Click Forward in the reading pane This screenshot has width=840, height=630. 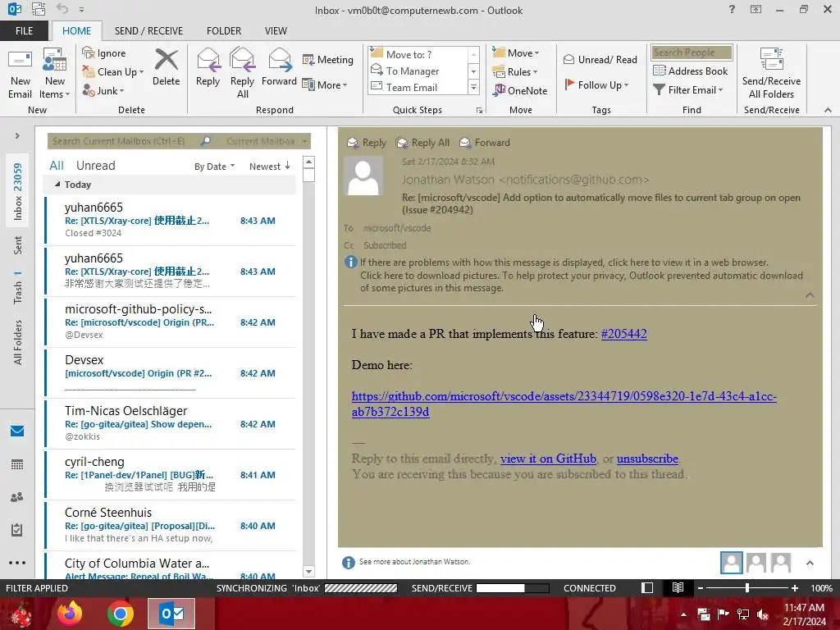click(x=485, y=143)
